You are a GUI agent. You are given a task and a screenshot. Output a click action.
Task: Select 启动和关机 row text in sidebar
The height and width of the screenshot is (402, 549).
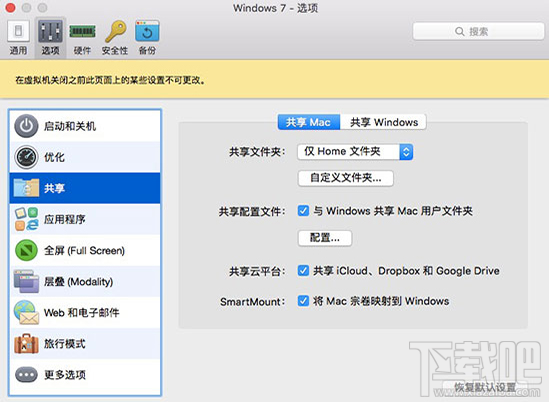click(70, 126)
